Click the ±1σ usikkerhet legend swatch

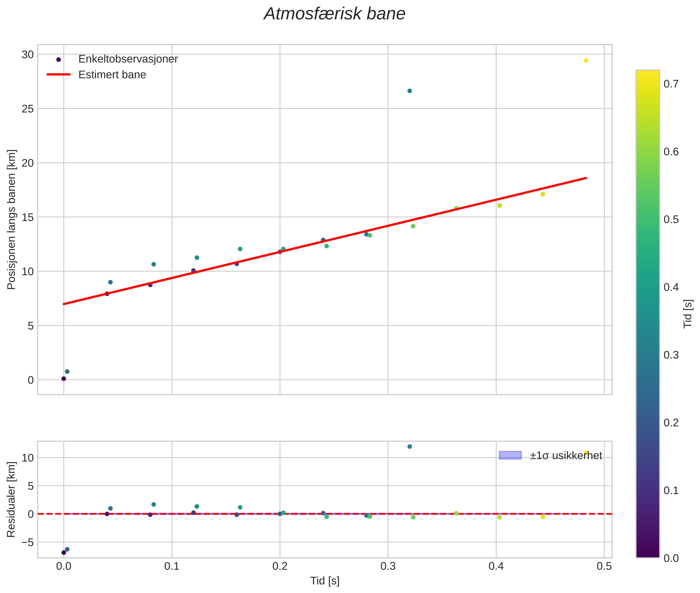(x=510, y=455)
